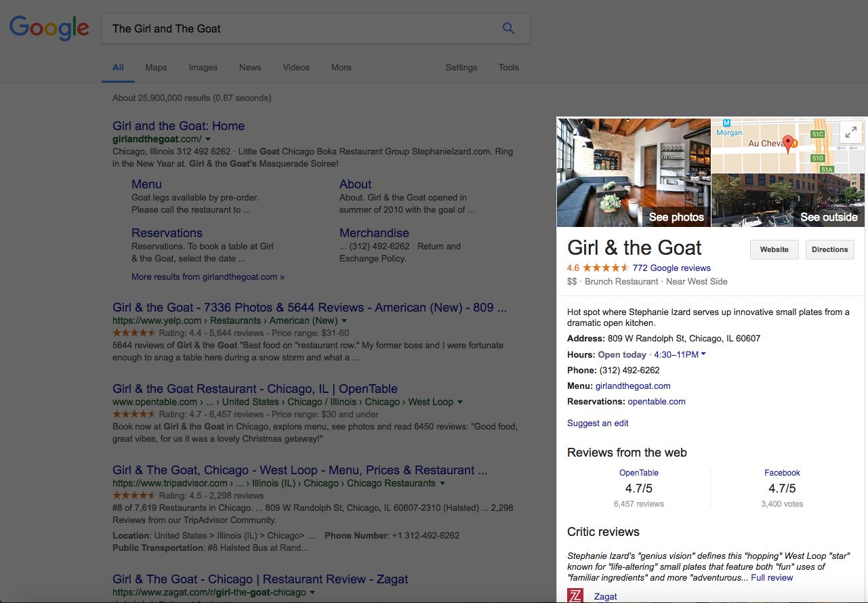Select the All search tab
This screenshot has height=603, width=868.
pos(118,67)
